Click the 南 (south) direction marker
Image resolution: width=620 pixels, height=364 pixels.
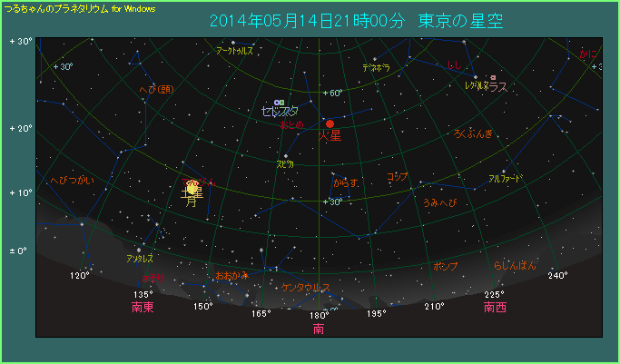[x=319, y=329]
